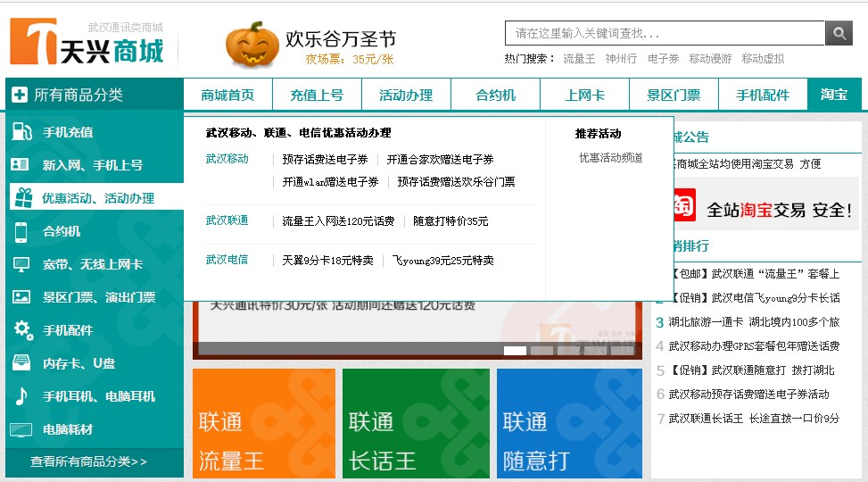Image resolution: width=868 pixels, height=482 pixels.
Task: Click 天翼9分卡18元特卖 link
Action: coord(327,261)
